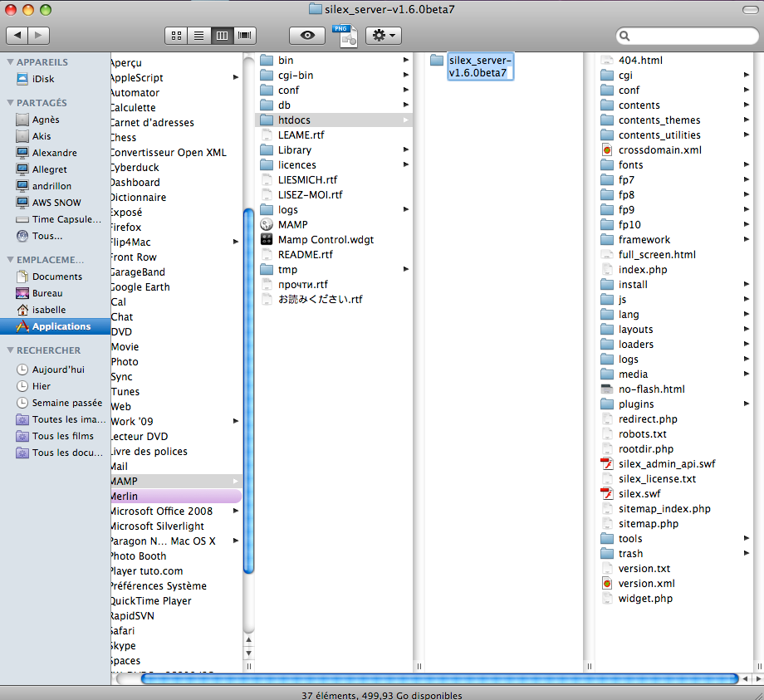Expand AppleScript folder arrow

(x=236, y=77)
